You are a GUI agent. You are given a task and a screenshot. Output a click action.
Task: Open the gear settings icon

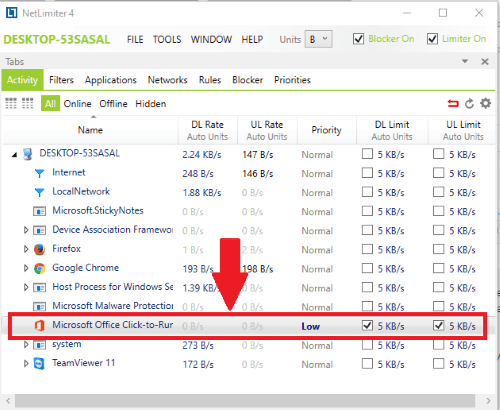(485, 103)
